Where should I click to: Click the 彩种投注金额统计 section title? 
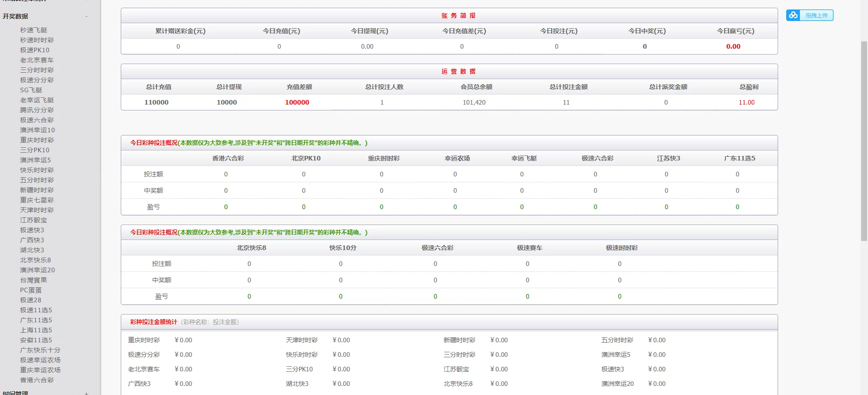[153, 322]
